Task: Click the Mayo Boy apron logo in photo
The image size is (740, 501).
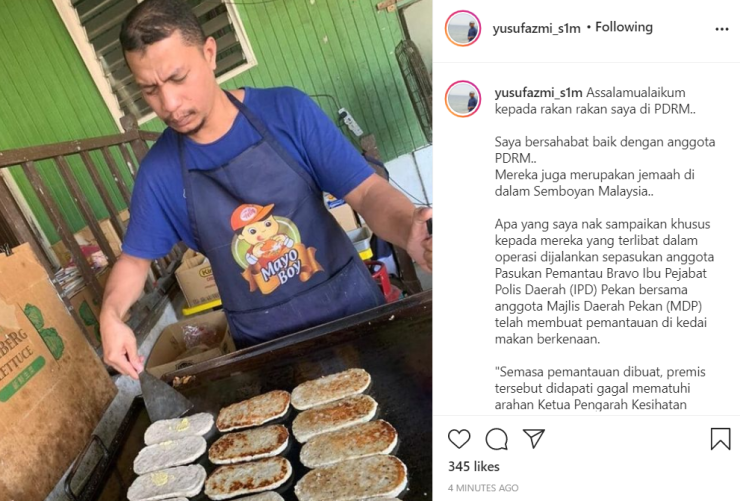Action: (275, 249)
